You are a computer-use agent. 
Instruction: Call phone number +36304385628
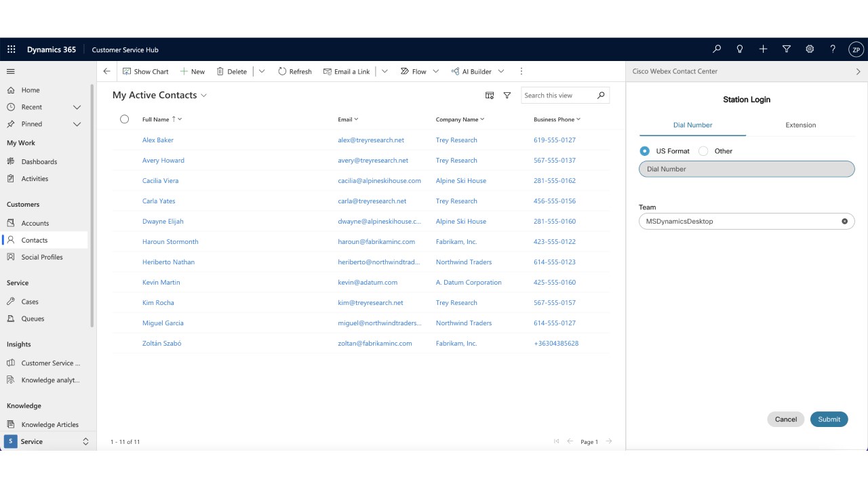[x=556, y=344]
